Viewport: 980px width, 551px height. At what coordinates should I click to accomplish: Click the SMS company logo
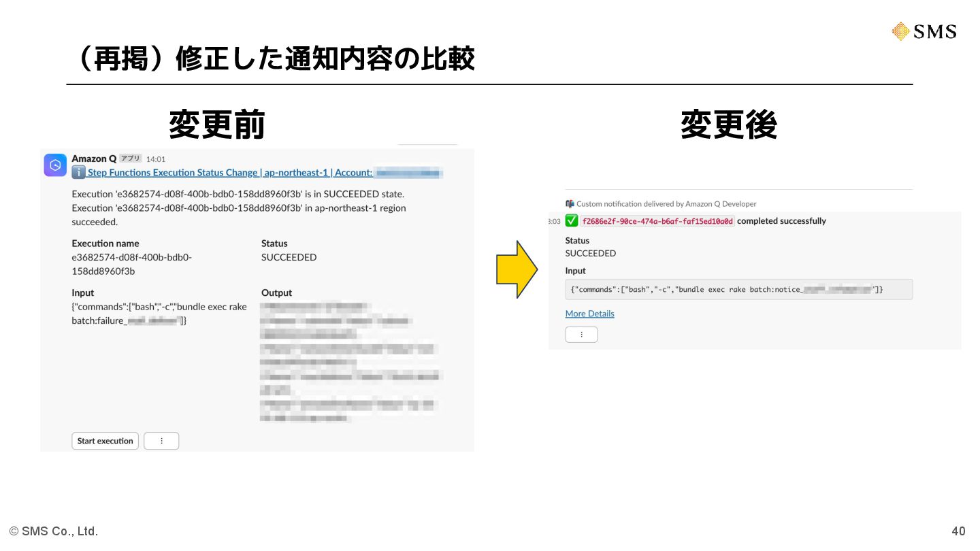point(924,31)
